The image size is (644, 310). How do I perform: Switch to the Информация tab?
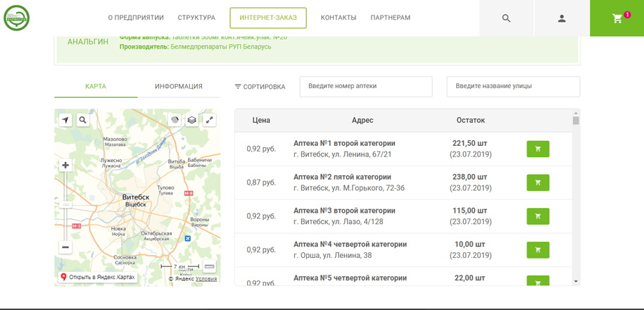(x=179, y=87)
